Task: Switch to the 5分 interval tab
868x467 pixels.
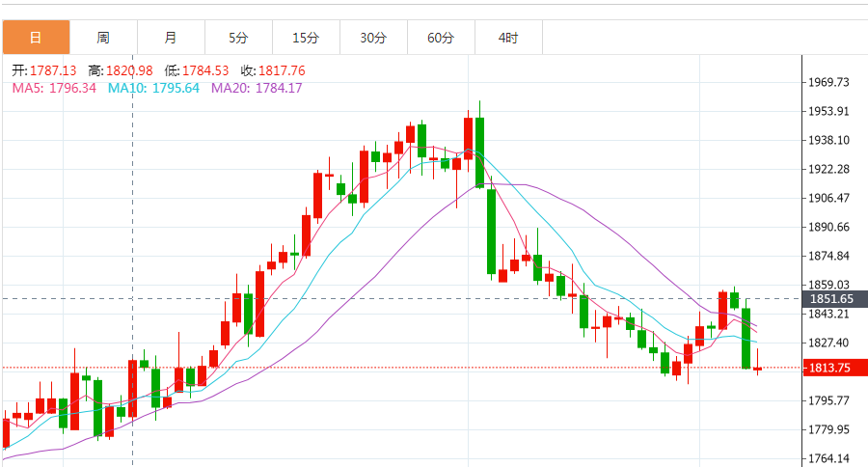Action: (x=238, y=38)
